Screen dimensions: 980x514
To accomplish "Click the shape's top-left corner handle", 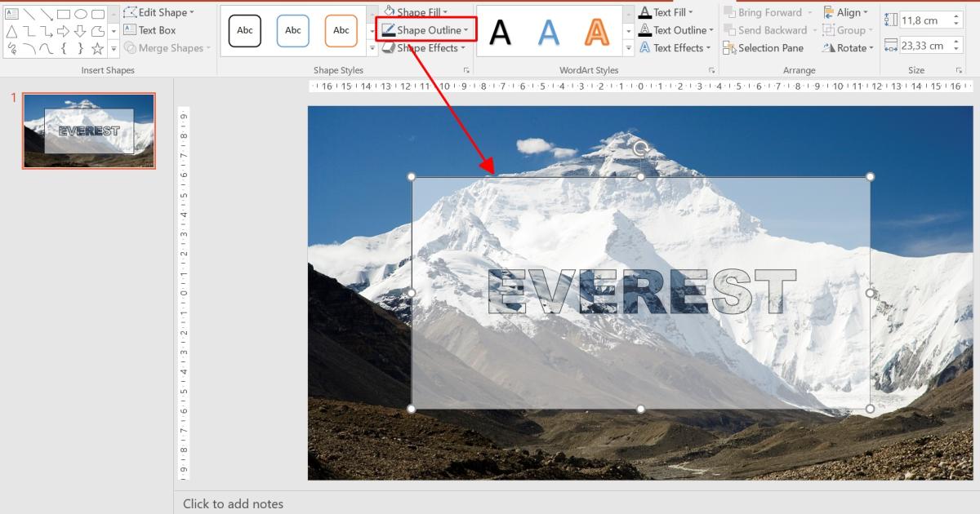I will pos(412,176).
